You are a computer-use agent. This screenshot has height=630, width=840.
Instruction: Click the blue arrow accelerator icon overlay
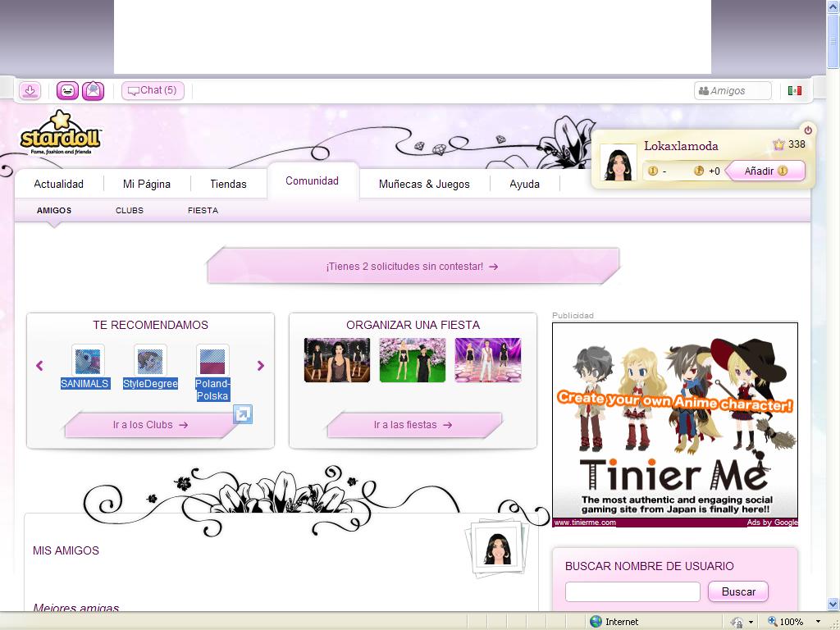point(243,414)
